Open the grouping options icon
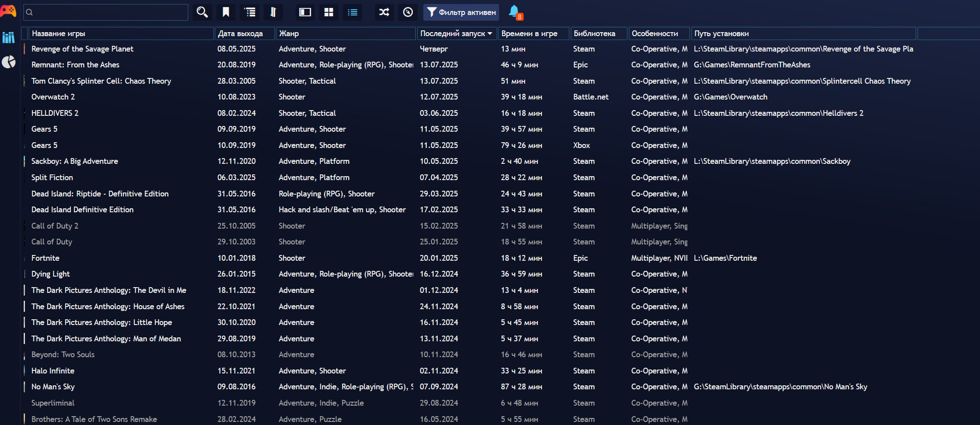The image size is (980, 425). click(250, 12)
